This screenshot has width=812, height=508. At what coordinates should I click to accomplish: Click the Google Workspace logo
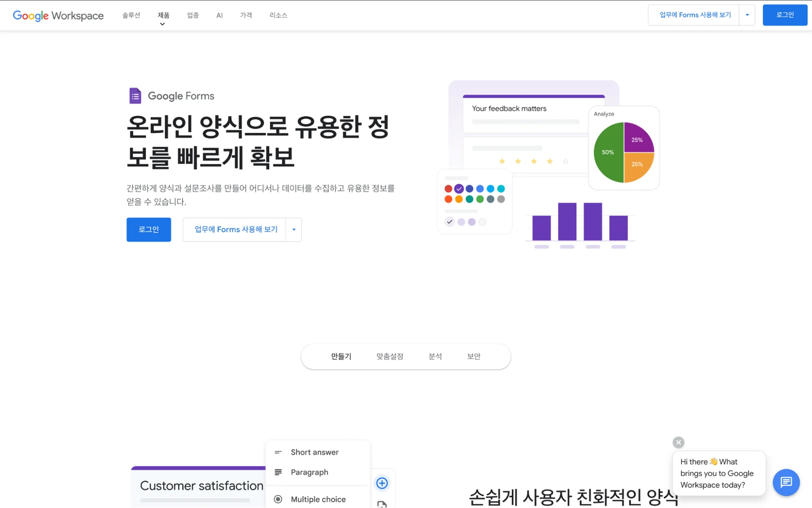coord(58,16)
